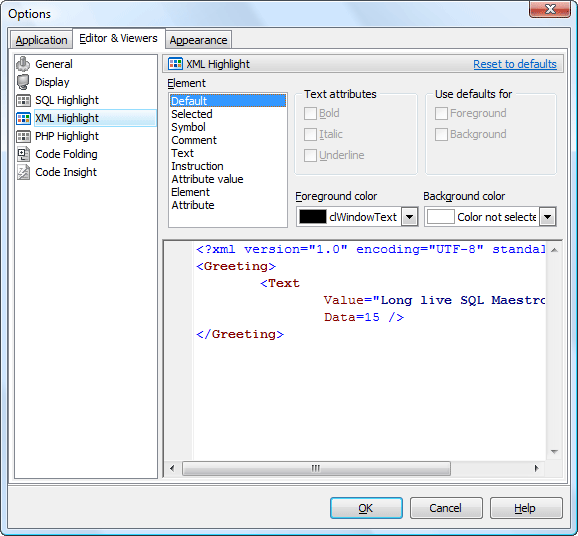The height and width of the screenshot is (536, 578).
Task: Select the SQL Highlight grid icon
Action: pos(24,100)
